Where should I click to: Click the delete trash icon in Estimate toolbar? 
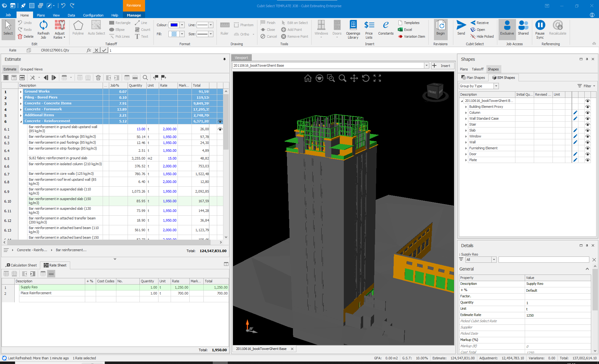pyautogui.click(x=98, y=78)
